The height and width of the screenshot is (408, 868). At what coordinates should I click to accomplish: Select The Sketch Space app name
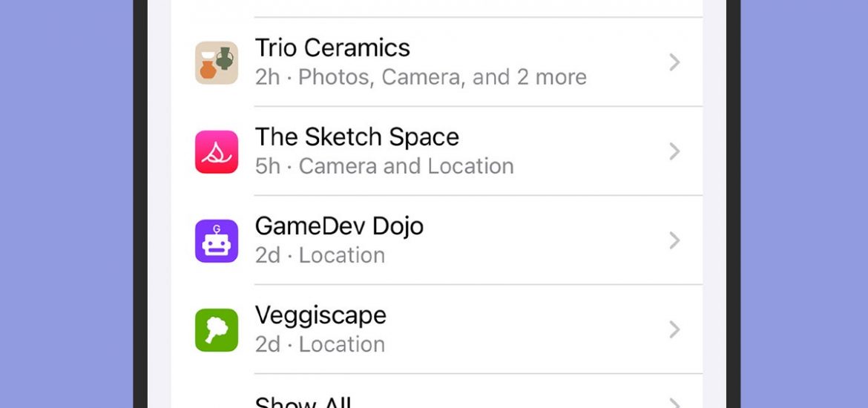point(357,136)
